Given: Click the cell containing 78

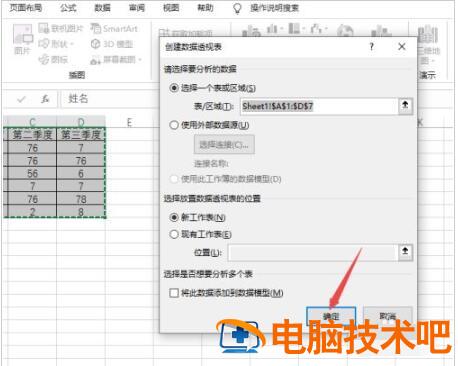Looking at the screenshot, I should pyautogui.click(x=81, y=199).
